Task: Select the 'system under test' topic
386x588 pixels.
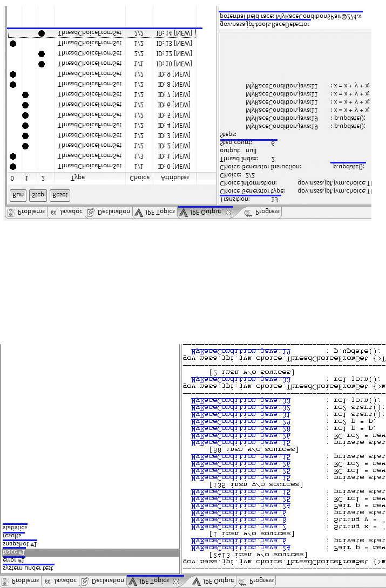Action: coord(28,569)
